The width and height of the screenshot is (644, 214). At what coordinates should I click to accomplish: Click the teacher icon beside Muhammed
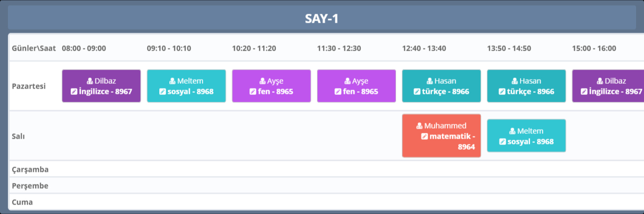(420, 126)
